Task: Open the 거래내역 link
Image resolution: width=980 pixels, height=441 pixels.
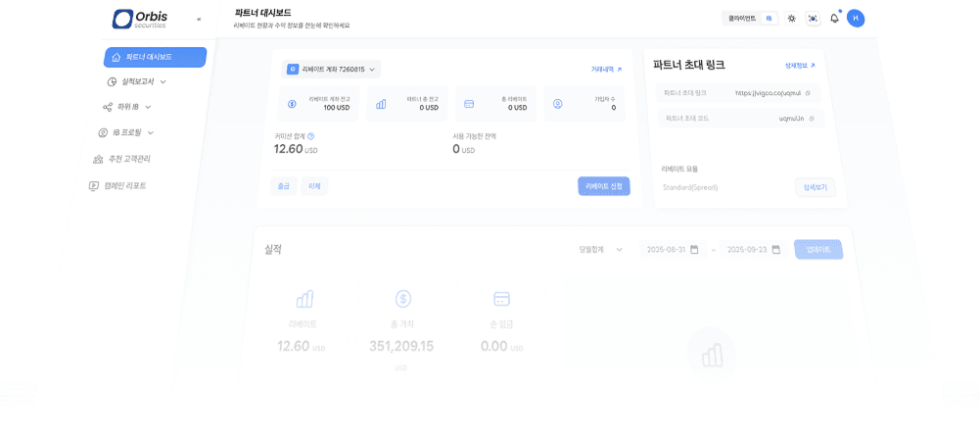Action: click(x=606, y=70)
